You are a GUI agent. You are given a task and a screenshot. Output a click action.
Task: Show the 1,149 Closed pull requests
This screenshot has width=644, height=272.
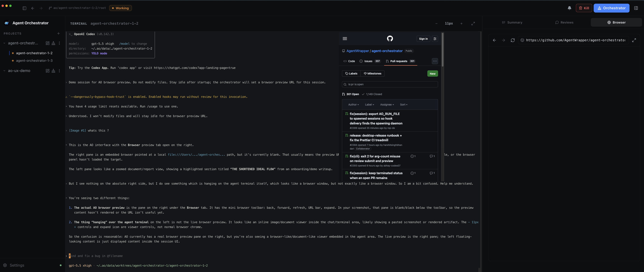click(372, 94)
